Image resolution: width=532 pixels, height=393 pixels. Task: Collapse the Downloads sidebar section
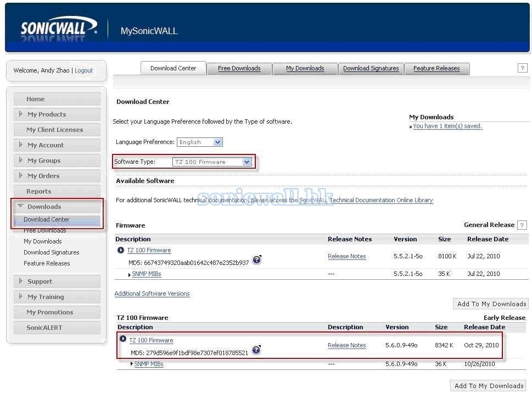(x=57, y=207)
